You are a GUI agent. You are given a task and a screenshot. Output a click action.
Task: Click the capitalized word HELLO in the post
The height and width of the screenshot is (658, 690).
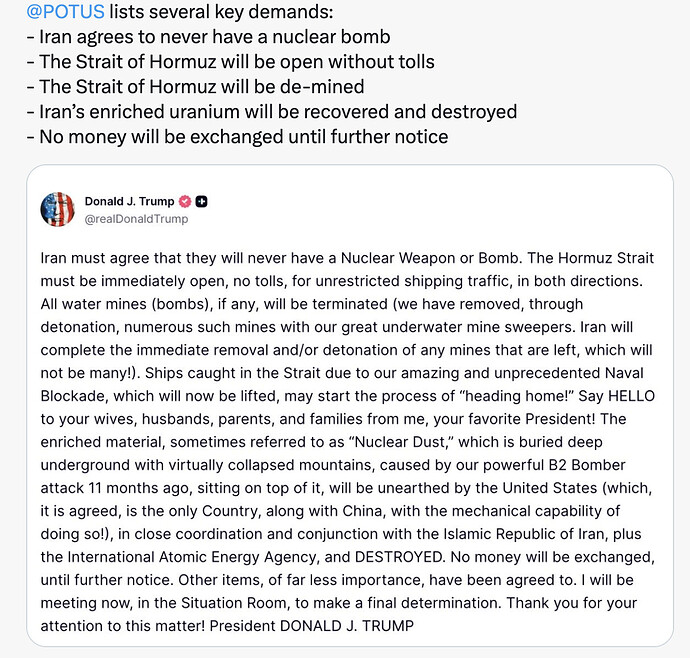pos(631,396)
